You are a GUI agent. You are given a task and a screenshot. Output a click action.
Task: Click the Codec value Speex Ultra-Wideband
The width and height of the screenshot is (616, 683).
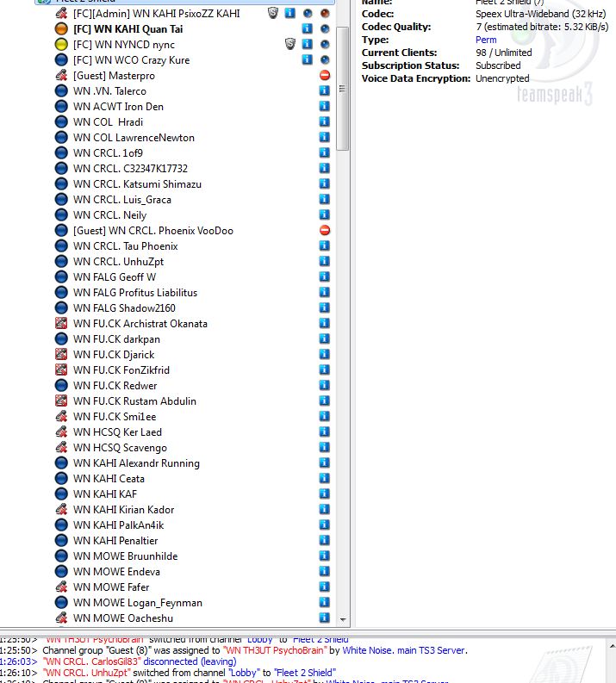(x=541, y=14)
